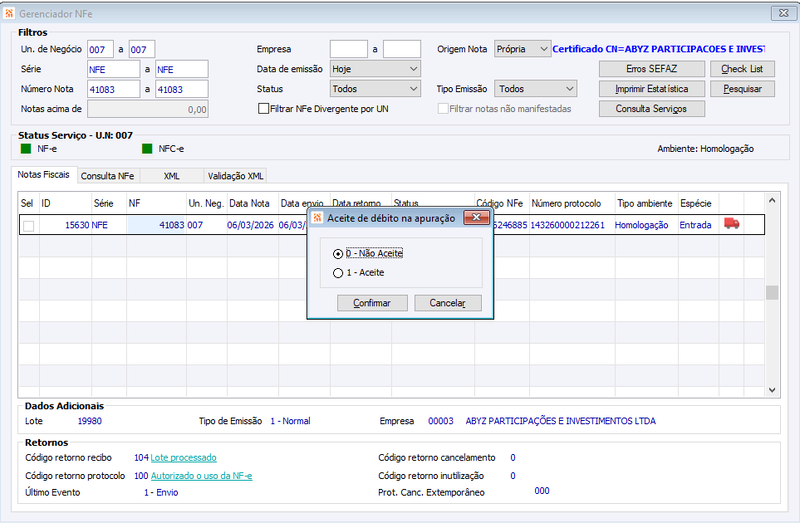Screen dimensions: 800x523
Task: Click the second Empresa input field
Action: pos(402,49)
